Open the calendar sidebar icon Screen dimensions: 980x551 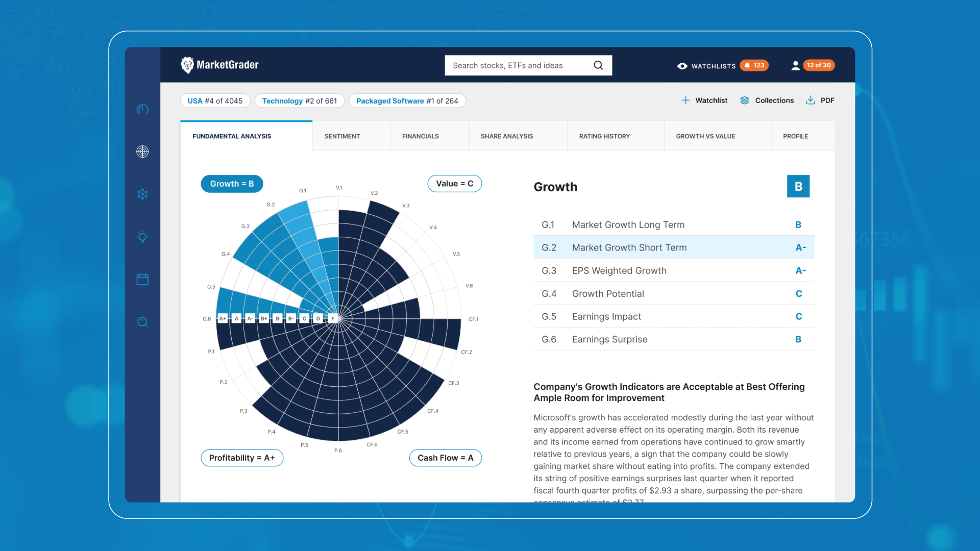coord(142,280)
